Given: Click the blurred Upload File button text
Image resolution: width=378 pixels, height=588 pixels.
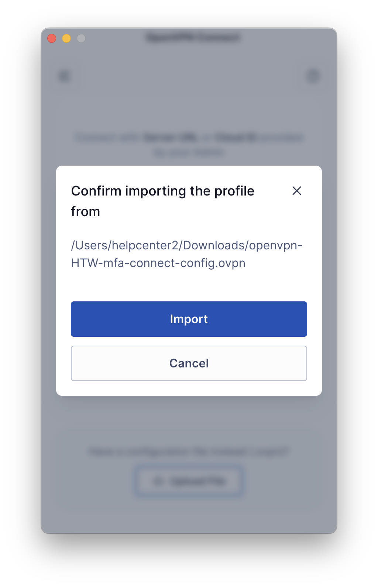Looking at the screenshot, I should coord(198,481).
